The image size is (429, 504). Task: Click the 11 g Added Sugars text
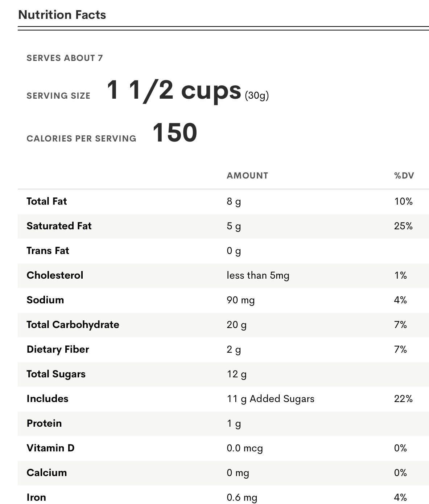click(x=271, y=399)
